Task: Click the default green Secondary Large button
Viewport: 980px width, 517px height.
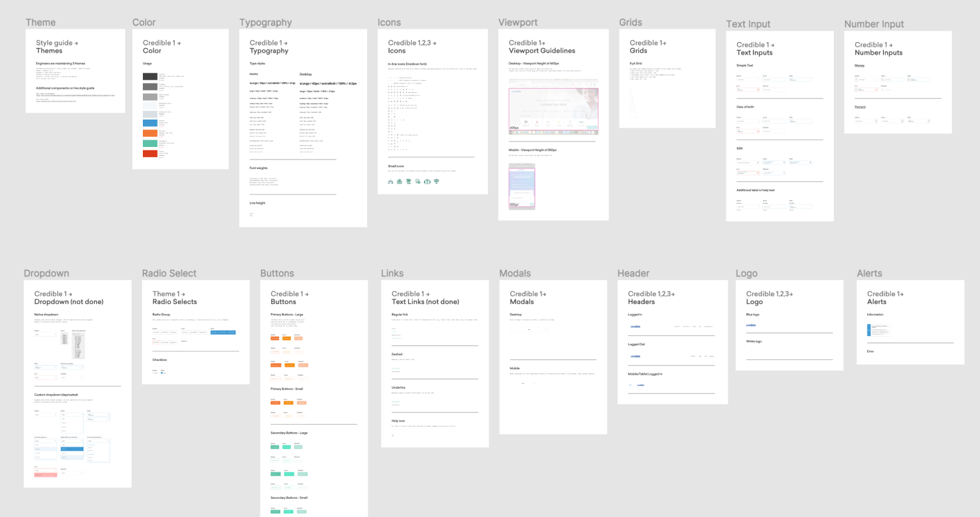Action: click(275, 448)
